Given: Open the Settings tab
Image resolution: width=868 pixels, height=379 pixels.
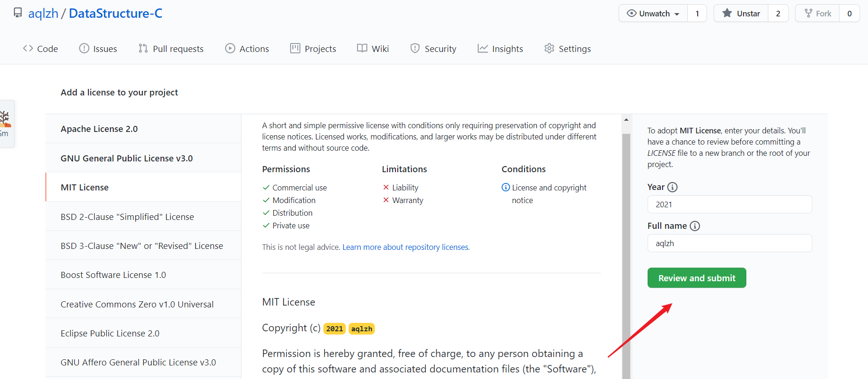Looking at the screenshot, I should (x=568, y=49).
